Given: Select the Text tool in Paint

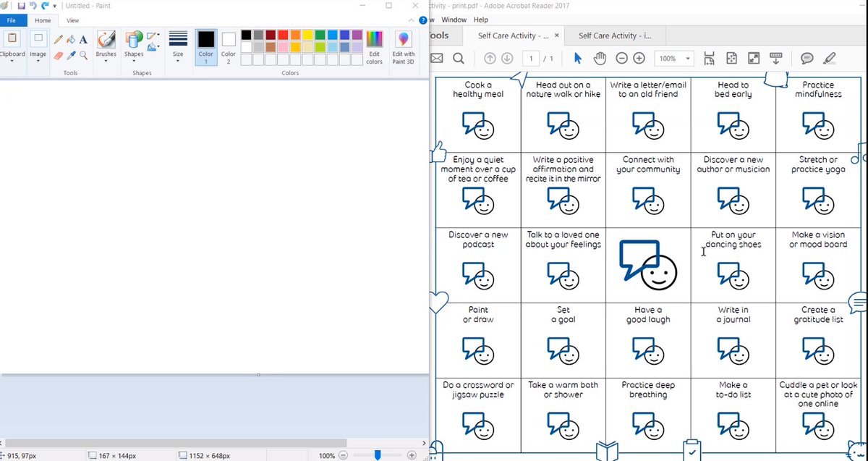Looking at the screenshot, I should (83, 41).
